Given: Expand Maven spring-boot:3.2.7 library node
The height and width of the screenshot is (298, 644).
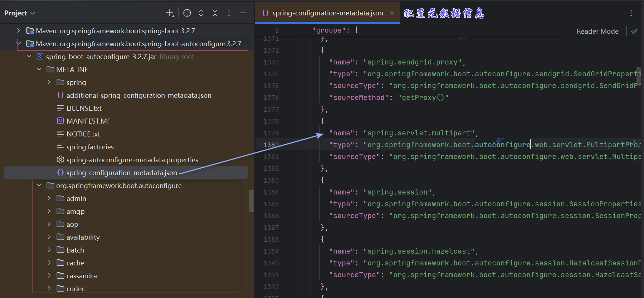Looking at the screenshot, I should point(19,31).
